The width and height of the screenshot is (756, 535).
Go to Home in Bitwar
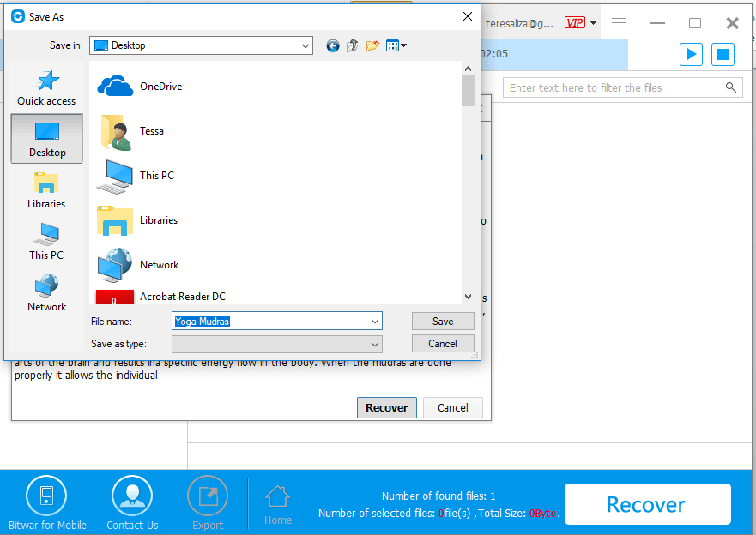coord(278,505)
